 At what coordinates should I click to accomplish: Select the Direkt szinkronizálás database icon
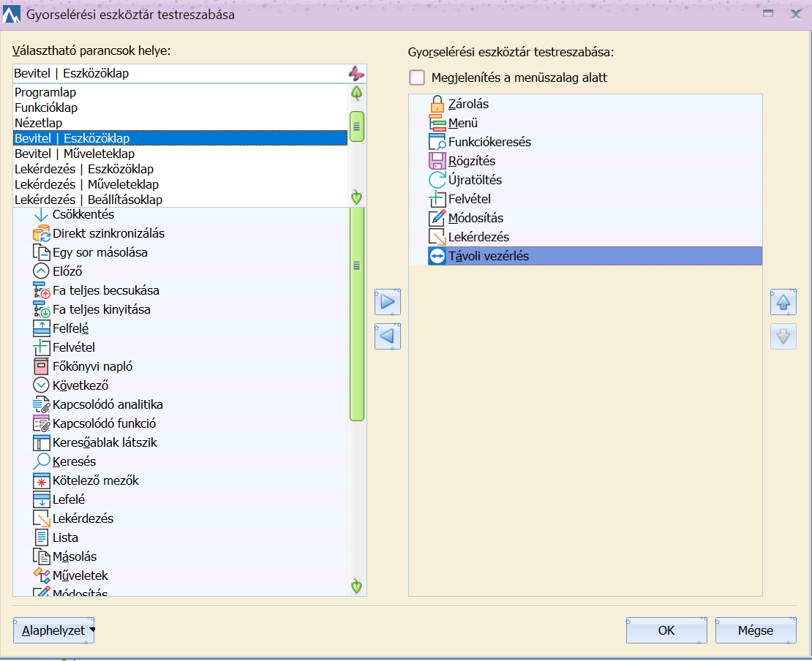click(41, 233)
